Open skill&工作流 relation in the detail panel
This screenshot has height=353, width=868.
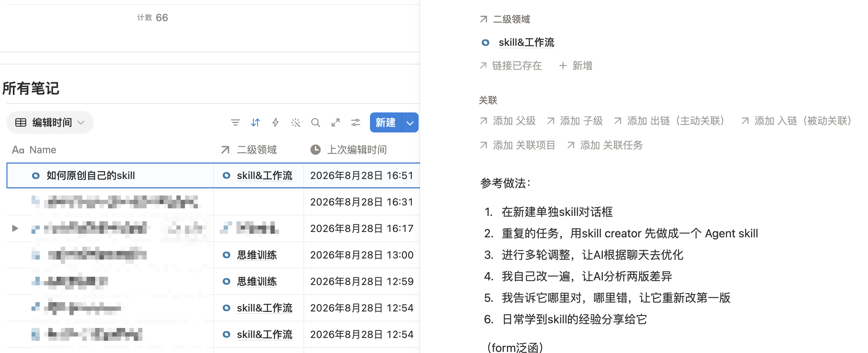526,42
